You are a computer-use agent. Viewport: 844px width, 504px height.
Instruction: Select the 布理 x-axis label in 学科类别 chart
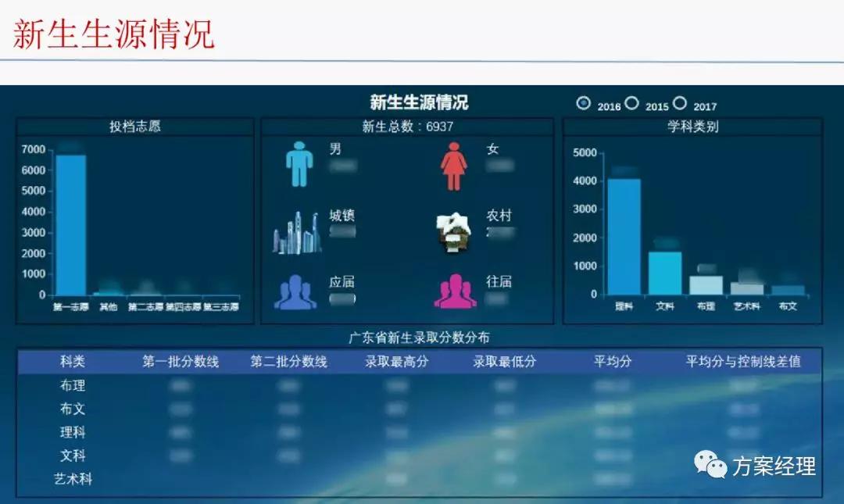(706, 306)
